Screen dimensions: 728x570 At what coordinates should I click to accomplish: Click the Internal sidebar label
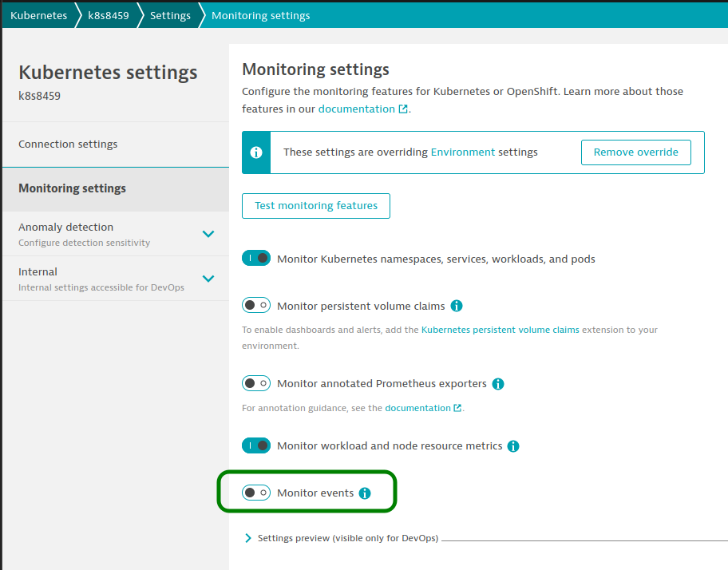pos(38,271)
